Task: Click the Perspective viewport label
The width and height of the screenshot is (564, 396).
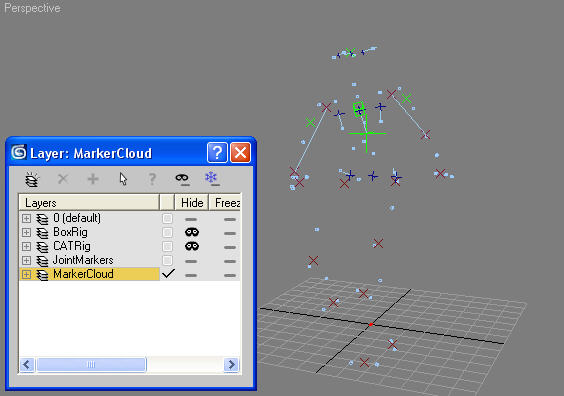Action: pyautogui.click(x=32, y=8)
